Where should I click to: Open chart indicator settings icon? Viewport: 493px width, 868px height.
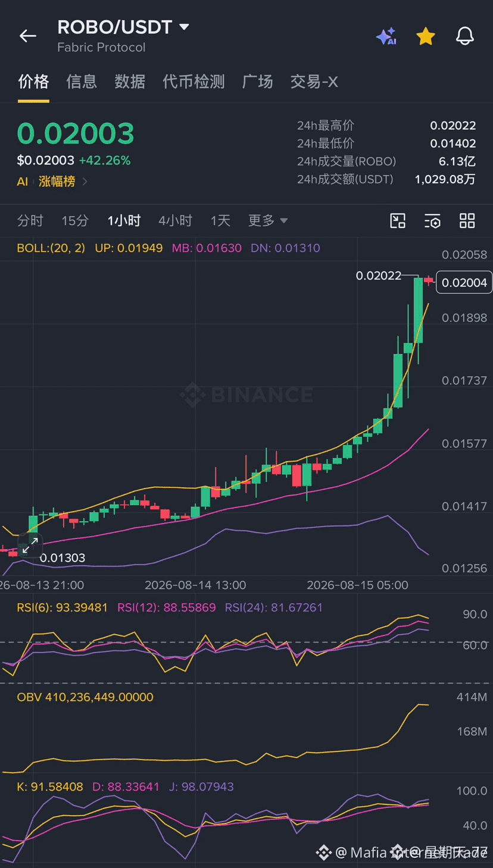click(433, 221)
